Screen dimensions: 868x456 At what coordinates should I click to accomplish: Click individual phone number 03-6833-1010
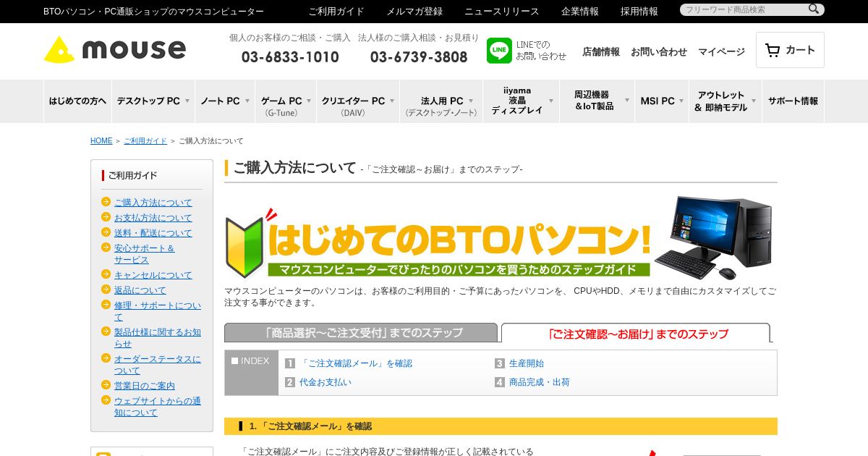(290, 57)
